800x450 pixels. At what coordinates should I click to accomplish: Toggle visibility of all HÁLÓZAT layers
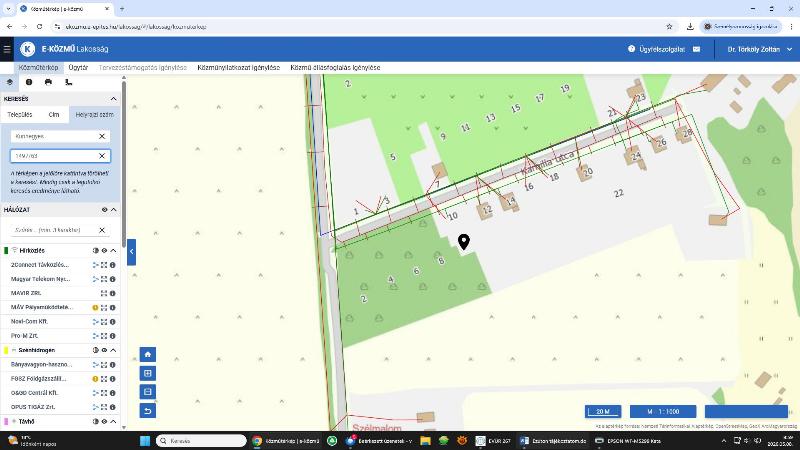tap(105, 210)
